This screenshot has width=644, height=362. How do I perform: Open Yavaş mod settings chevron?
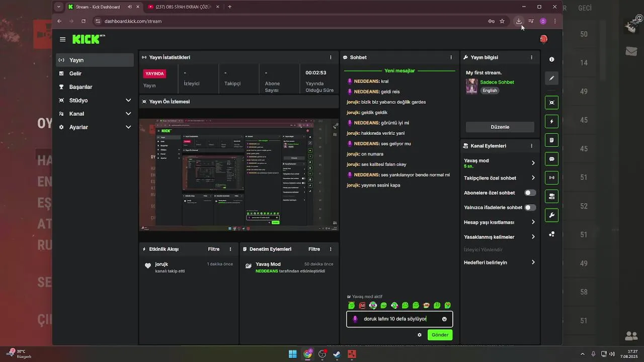pos(533,163)
